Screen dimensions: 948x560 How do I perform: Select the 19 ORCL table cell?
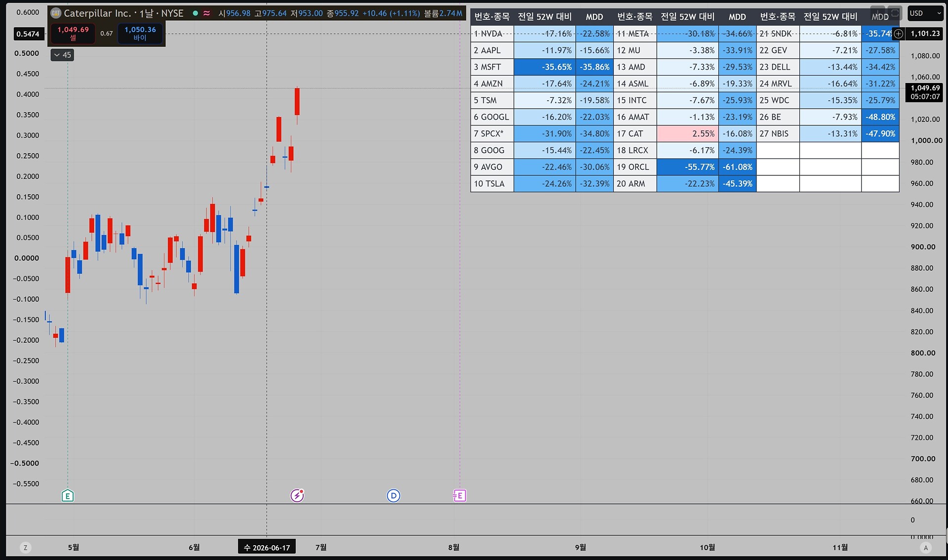(635, 167)
